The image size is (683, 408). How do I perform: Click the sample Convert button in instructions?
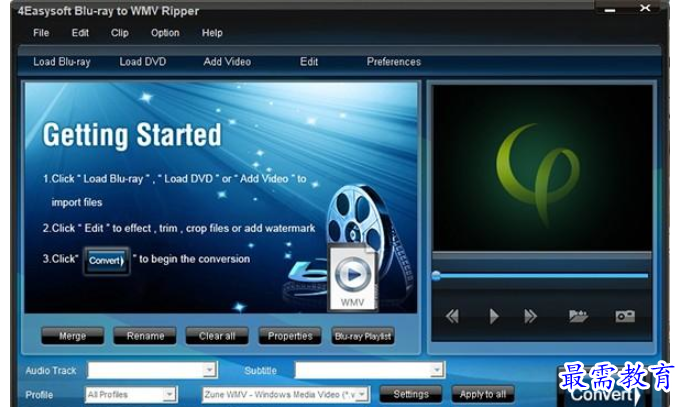click(x=107, y=260)
